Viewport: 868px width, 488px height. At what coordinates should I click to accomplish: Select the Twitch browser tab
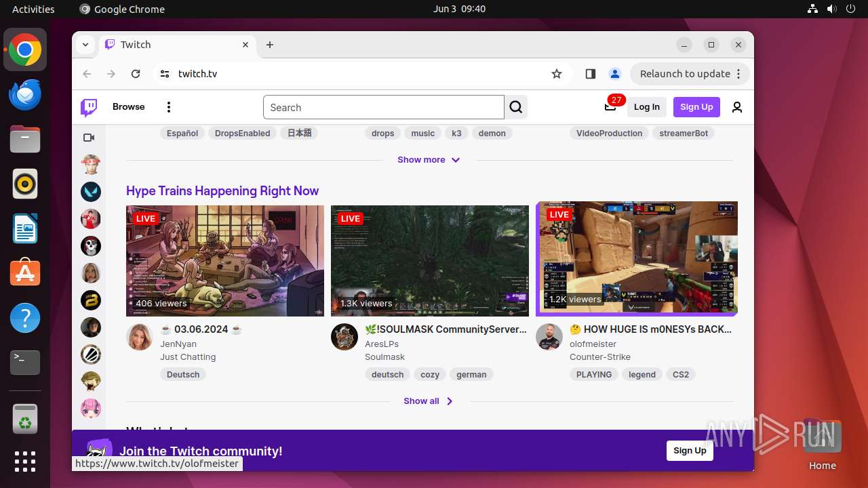[x=178, y=45]
